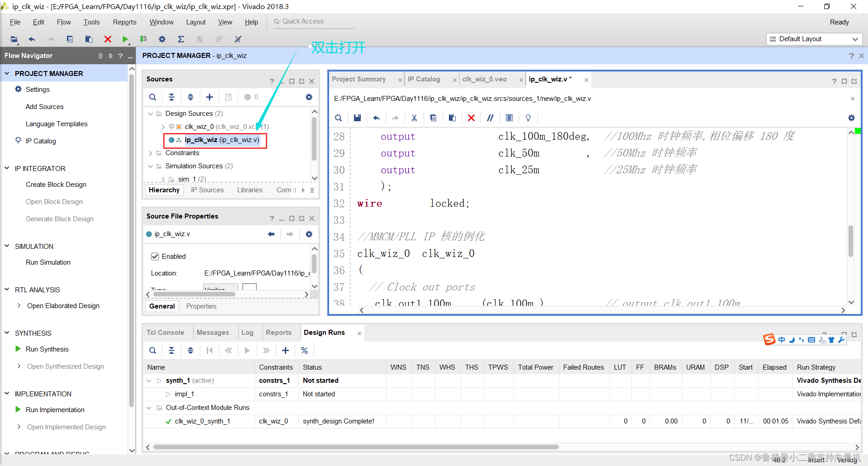Click Run Implementation

click(55, 410)
